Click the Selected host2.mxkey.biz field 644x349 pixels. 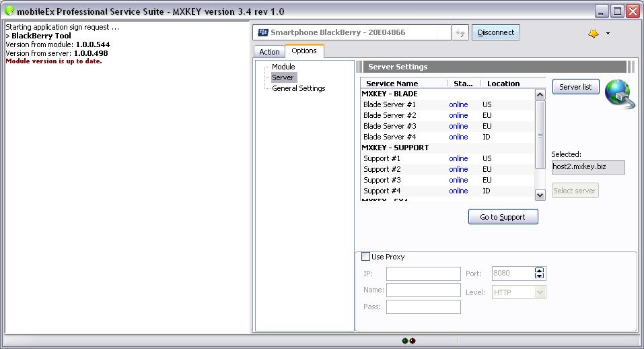(588, 167)
